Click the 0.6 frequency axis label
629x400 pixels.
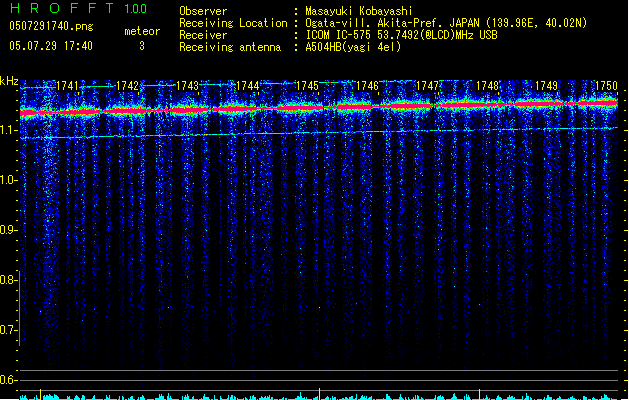point(8,380)
